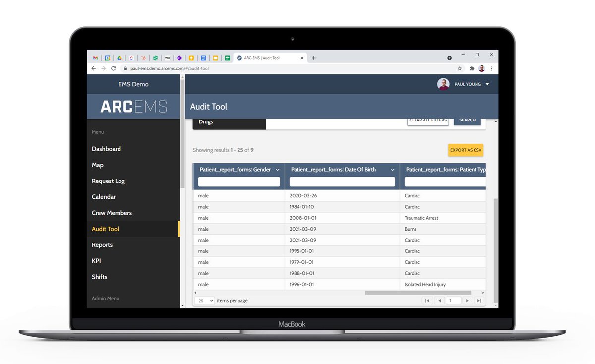Screen dimensions: 595x364
Task: Go to the next results page
Action: coord(468,301)
